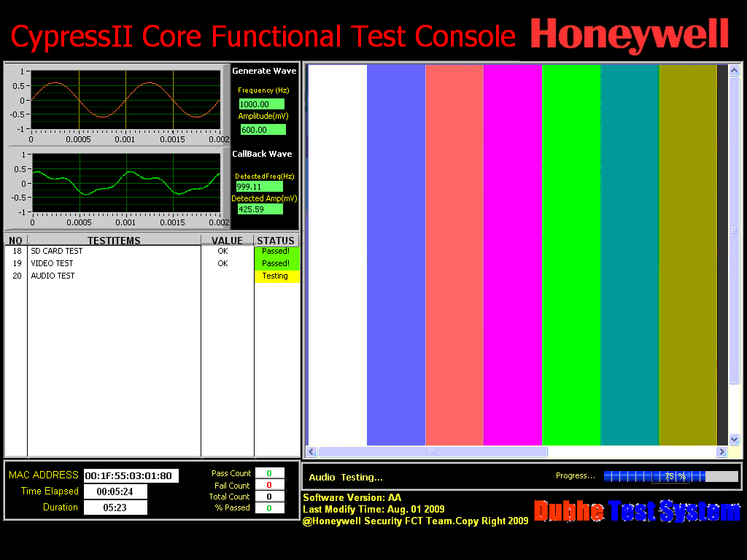Viewport: 747px width, 560px height.
Task: Click the white color bar in video pattern
Action: pos(337,254)
